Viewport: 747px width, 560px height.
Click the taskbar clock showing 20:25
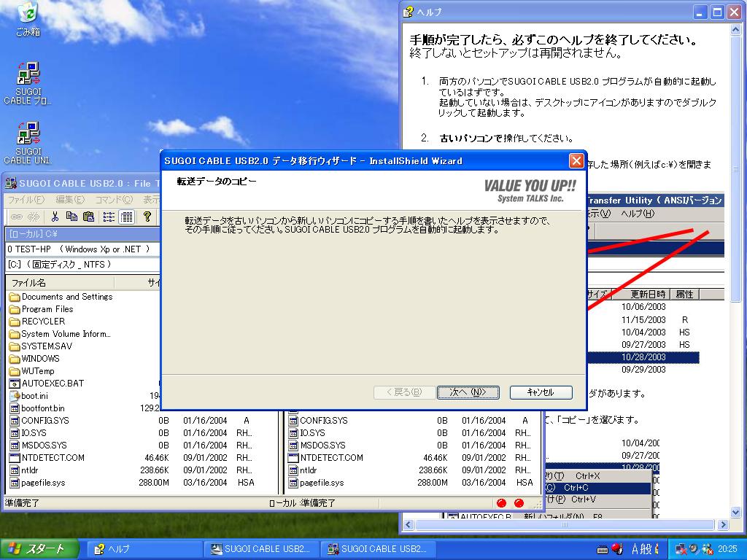pyautogui.click(x=727, y=549)
